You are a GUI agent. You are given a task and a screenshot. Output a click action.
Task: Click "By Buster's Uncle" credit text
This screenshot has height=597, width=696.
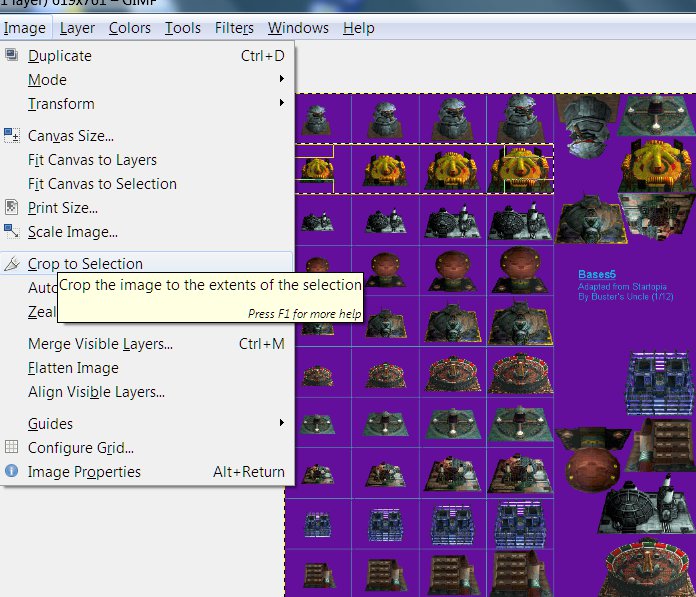click(x=625, y=296)
